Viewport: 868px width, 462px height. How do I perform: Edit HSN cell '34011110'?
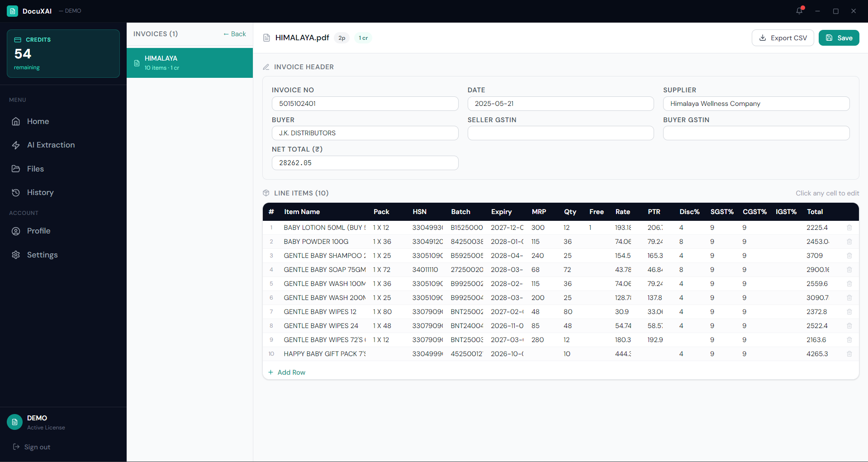pos(427,270)
